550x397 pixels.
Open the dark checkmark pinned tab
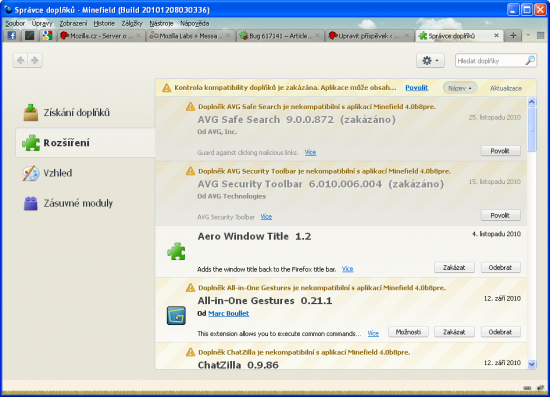pyautogui.click(x=29, y=35)
